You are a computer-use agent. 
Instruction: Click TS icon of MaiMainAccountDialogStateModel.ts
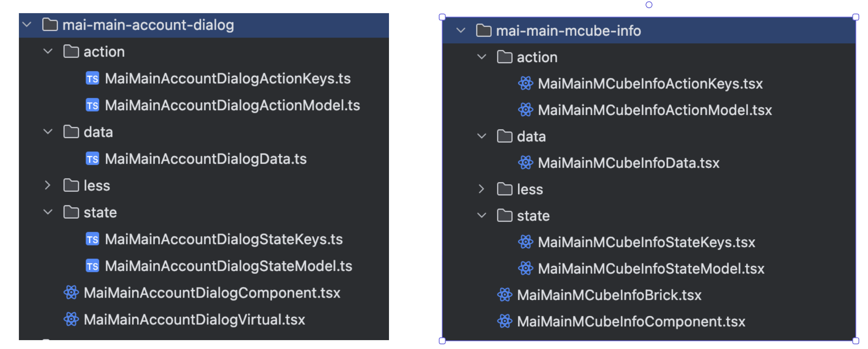pyautogui.click(x=92, y=266)
